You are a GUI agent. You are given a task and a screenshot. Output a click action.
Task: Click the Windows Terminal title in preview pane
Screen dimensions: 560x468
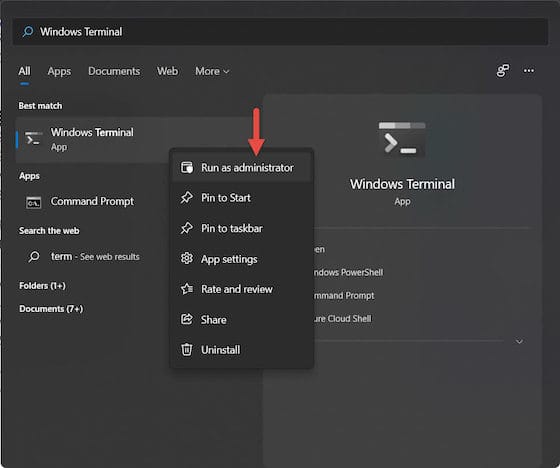[402, 184]
